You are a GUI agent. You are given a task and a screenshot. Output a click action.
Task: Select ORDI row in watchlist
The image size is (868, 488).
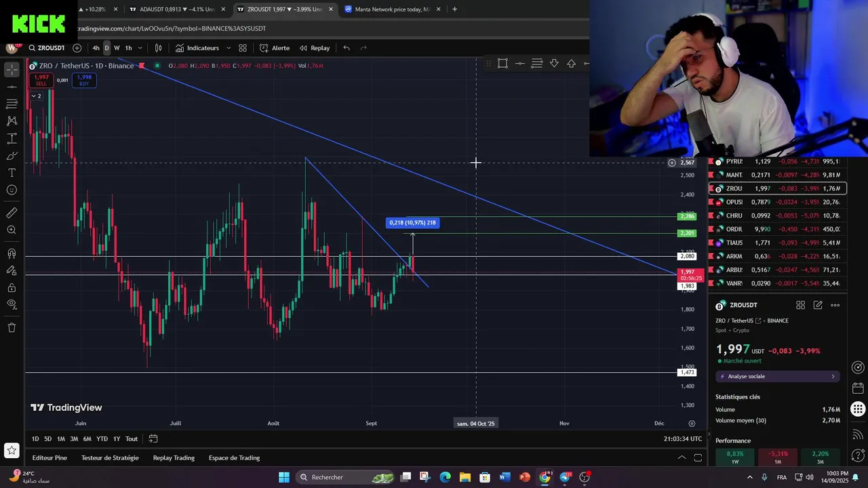pos(777,229)
